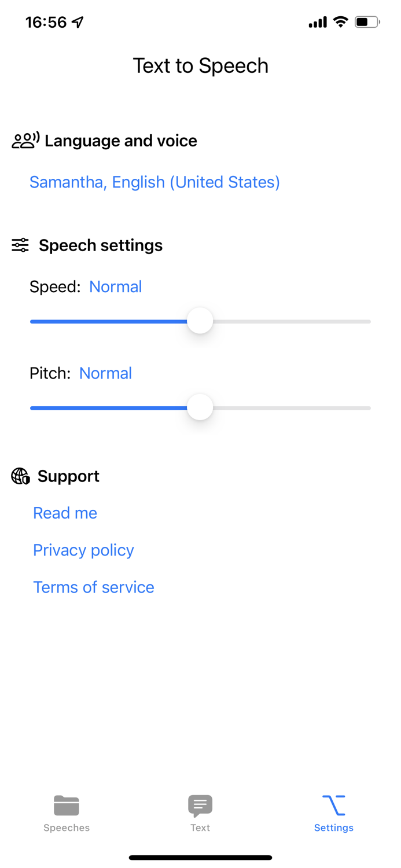
Task: Tap the location services arrow in status bar
Action: pyautogui.click(x=76, y=21)
